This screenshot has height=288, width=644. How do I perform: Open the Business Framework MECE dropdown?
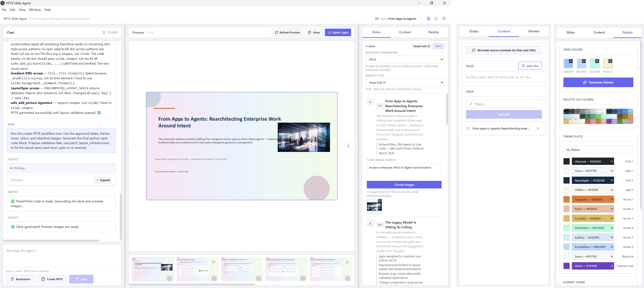point(405,59)
